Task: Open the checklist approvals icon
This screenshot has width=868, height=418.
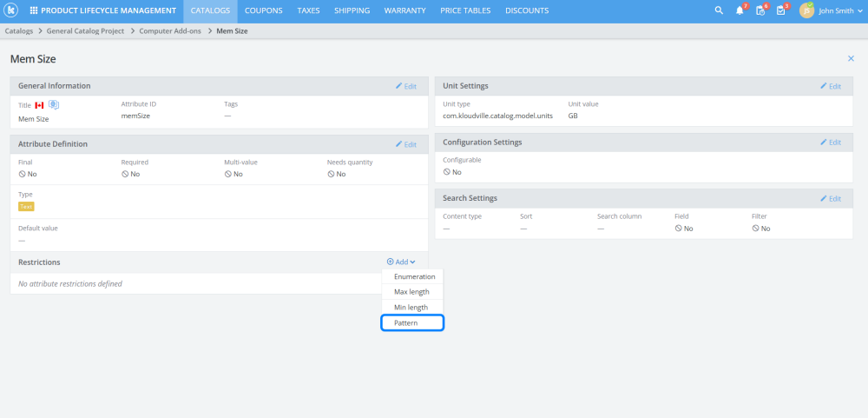Action: [780, 10]
